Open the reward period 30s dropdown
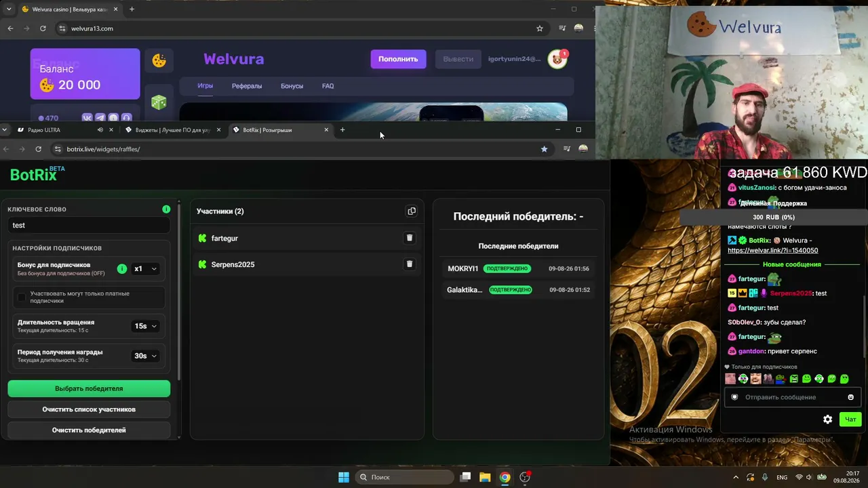 pyautogui.click(x=145, y=356)
